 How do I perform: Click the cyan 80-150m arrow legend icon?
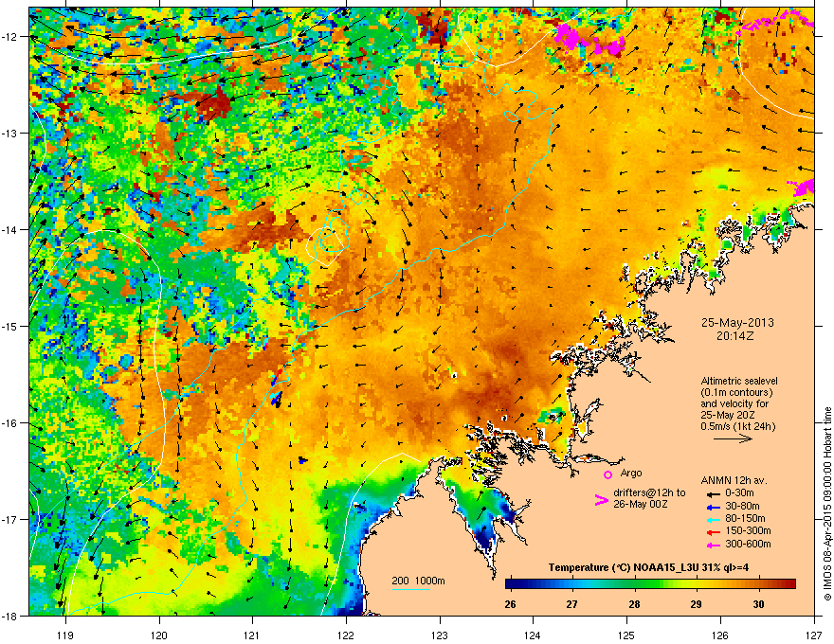coord(712,519)
